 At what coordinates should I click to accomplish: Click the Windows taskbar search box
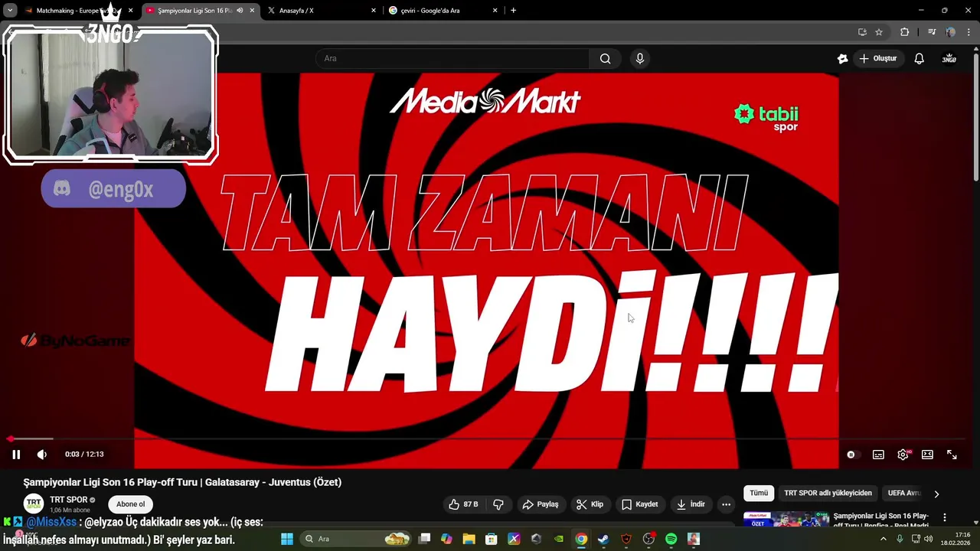coord(355,539)
